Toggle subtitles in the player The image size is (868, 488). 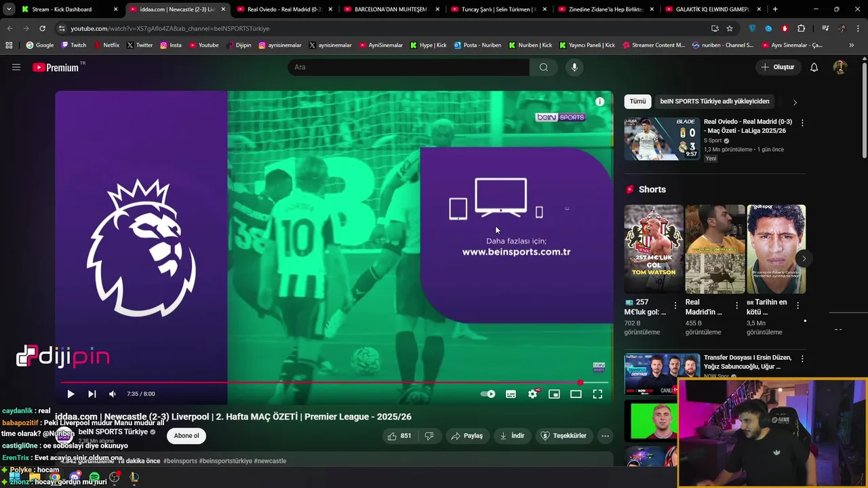tap(511, 394)
